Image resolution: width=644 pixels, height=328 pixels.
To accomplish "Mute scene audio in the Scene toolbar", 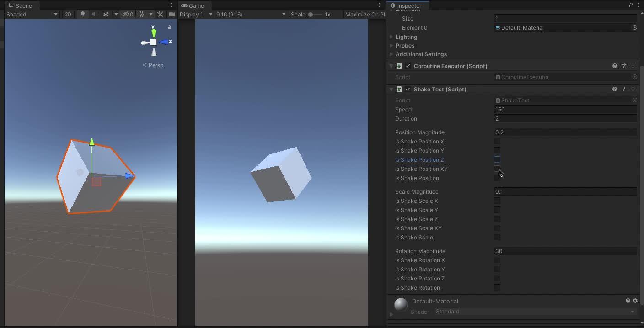I will (x=95, y=14).
